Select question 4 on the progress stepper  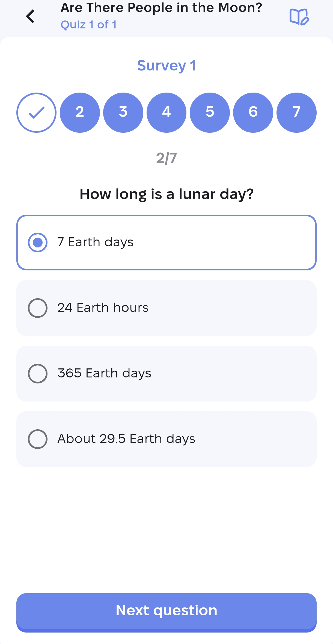(166, 113)
